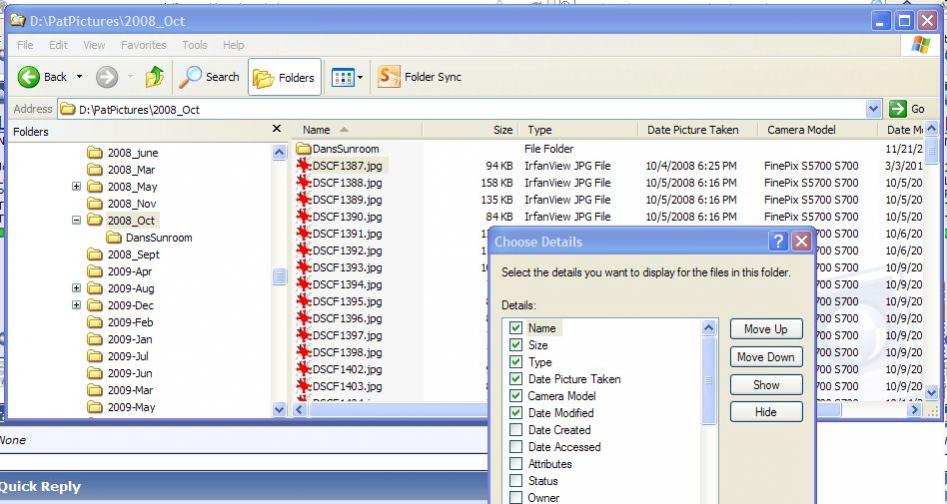Uncheck the Size detail checkbox
Image resolution: width=947 pixels, height=504 pixels.
[x=515, y=345]
